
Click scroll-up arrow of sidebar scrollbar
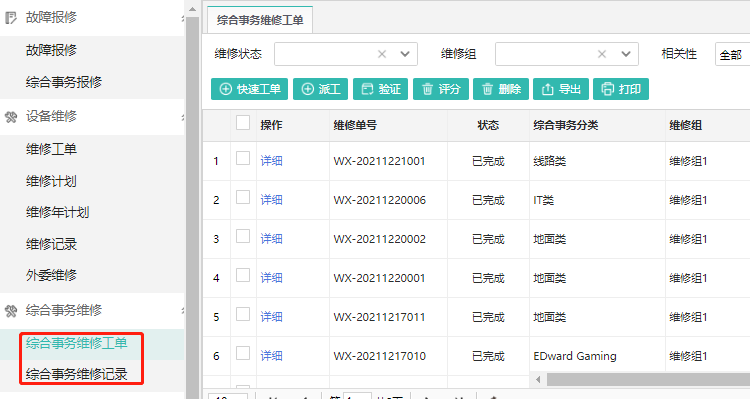[x=192, y=9]
